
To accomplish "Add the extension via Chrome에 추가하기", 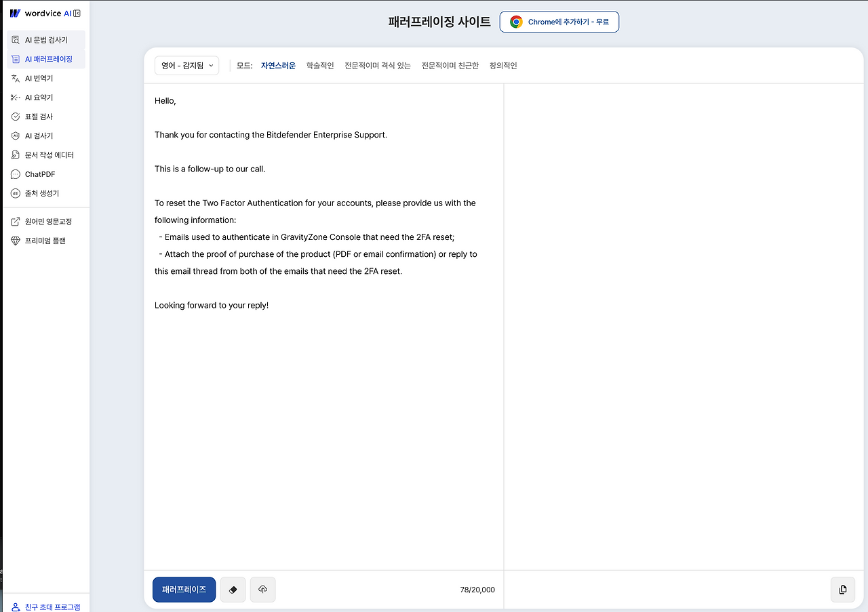I will (x=559, y=21).
